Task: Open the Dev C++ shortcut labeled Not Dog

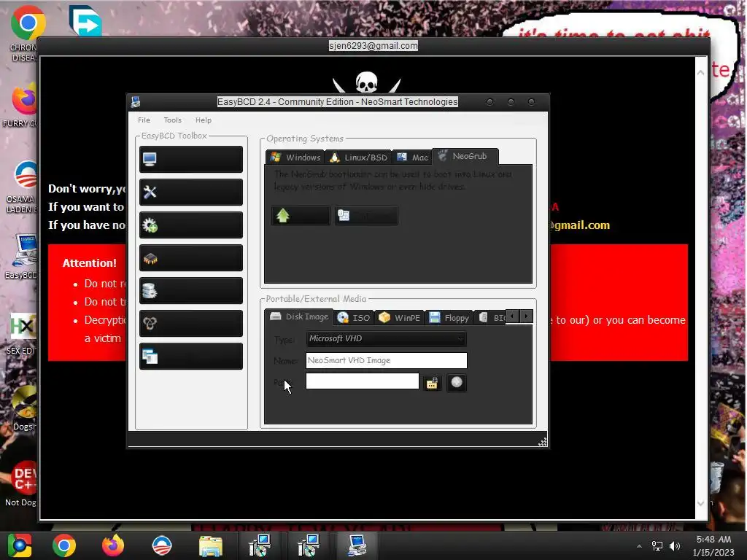Action: point(23,484)
